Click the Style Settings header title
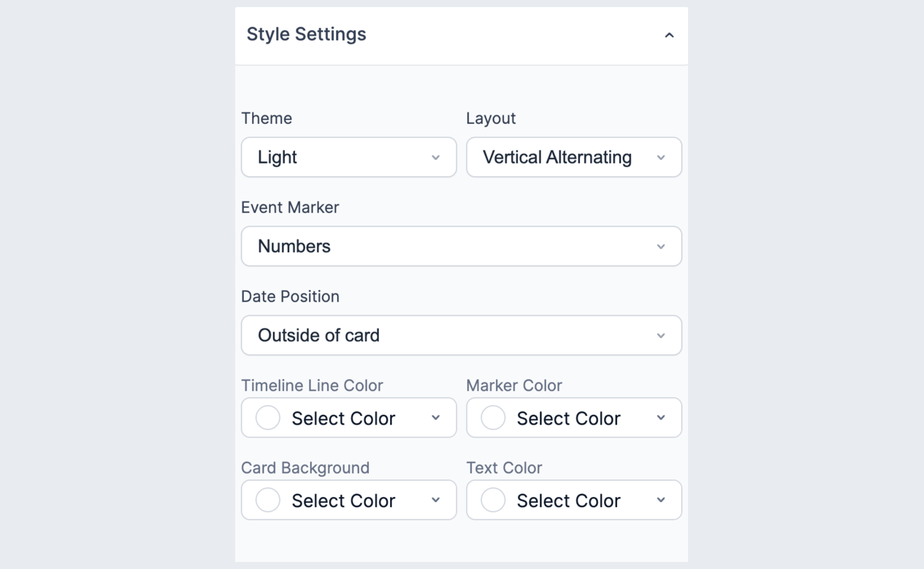The width and height of the screenshot is (924, 569). 306,34
